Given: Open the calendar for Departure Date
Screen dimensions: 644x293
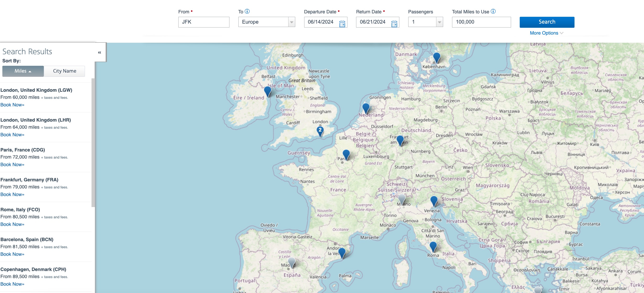Looking at the screenshot, I should click(x=342, y=23).
